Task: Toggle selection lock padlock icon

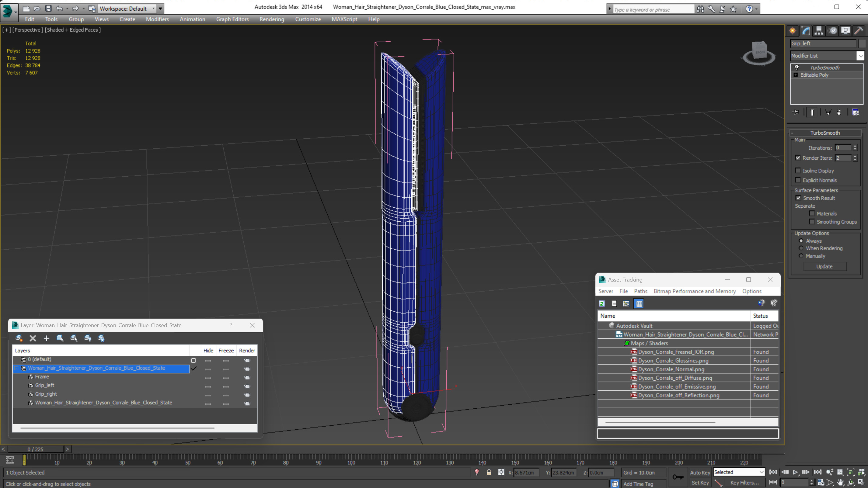Action: pos(489,472)
